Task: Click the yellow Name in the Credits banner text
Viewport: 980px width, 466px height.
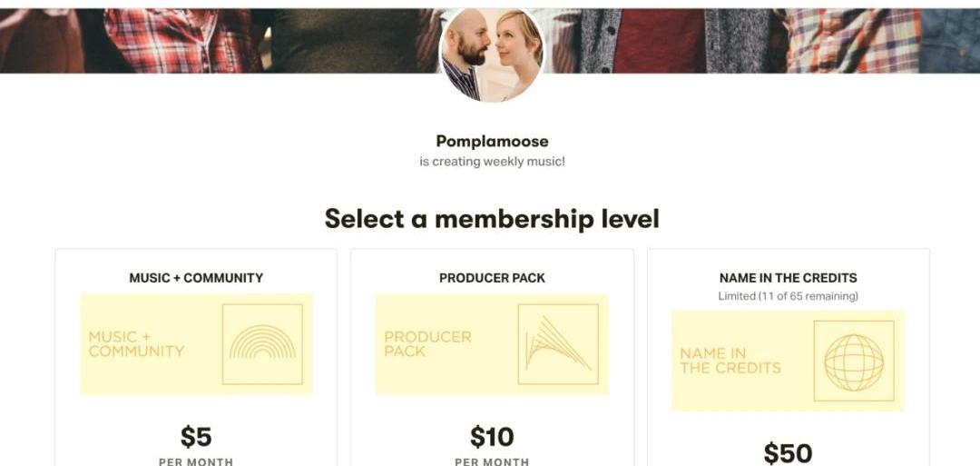Action: point(730,361)
